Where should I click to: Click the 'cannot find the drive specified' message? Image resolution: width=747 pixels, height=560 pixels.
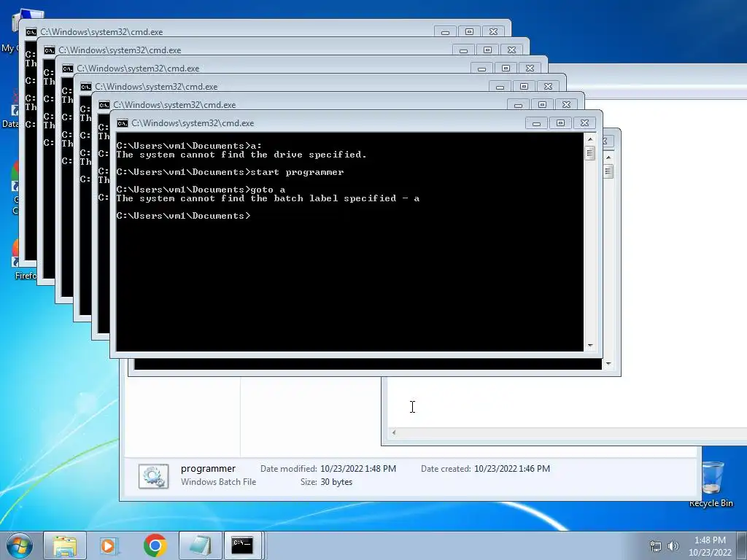(241, 155)
